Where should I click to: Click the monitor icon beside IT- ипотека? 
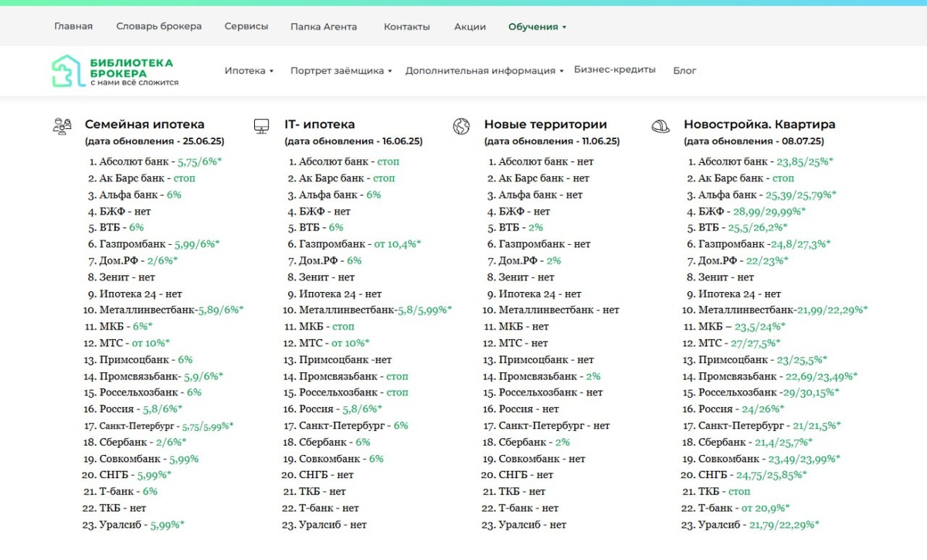click(x=261, y=126)
